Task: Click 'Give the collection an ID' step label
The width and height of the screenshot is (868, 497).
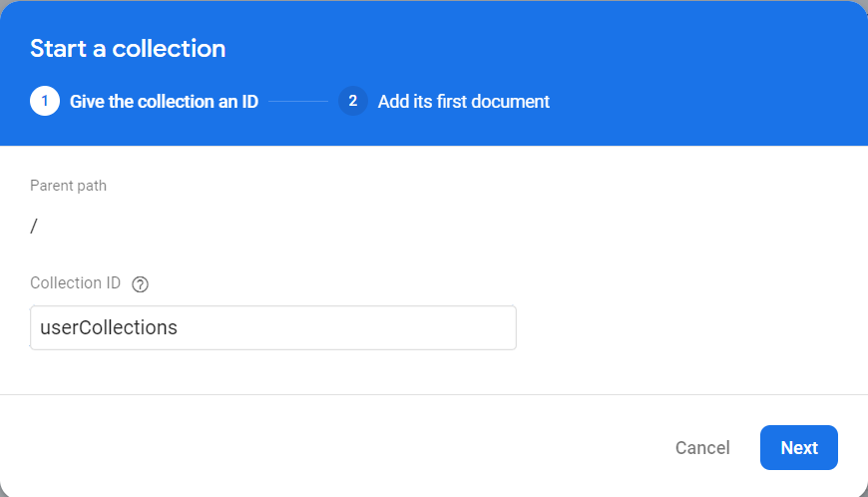Action: tap(164, 101)
